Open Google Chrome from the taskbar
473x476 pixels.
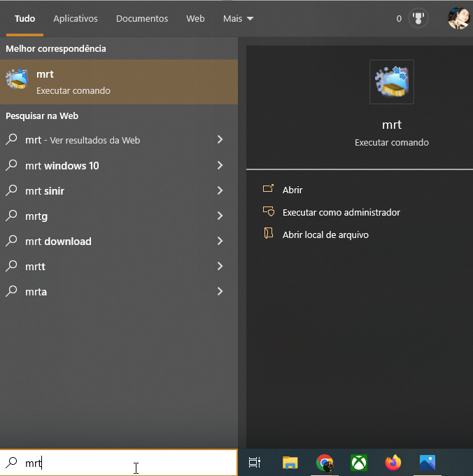click(325, 463)
